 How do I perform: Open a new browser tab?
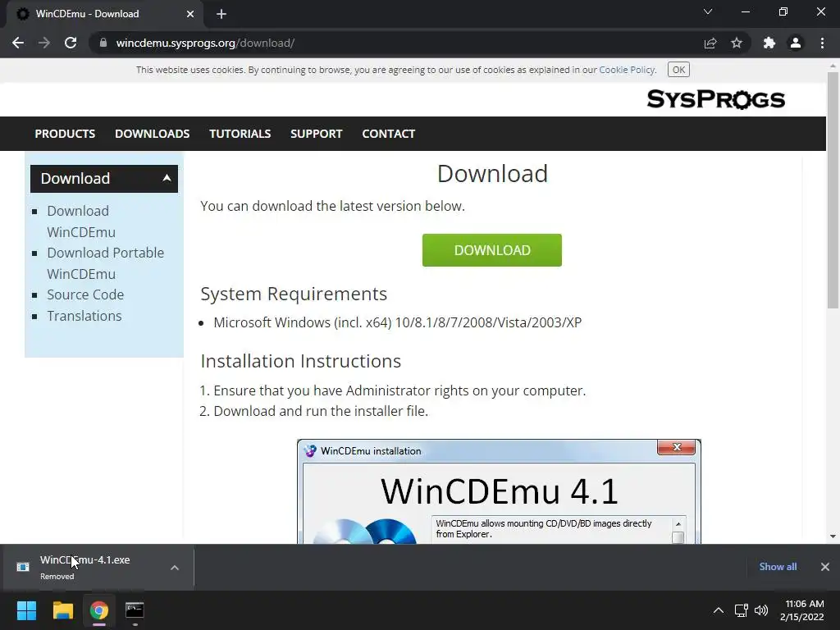[x=221, y=14]
